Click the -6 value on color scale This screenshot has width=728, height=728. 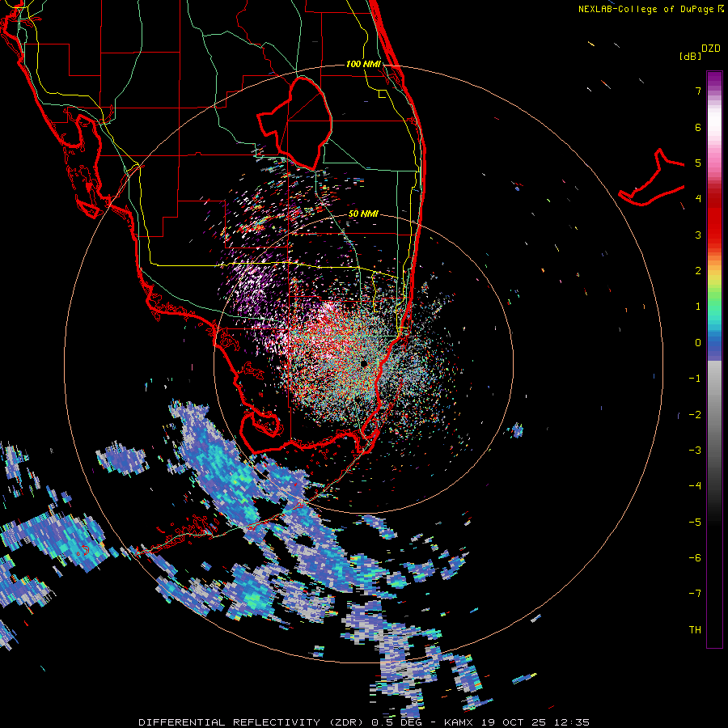coord(695,558)
